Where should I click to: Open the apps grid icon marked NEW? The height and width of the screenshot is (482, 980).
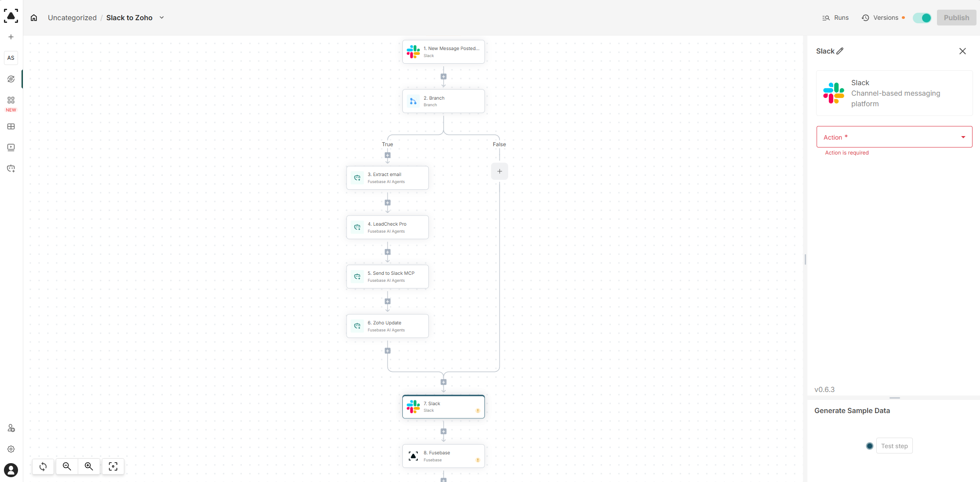11,100
